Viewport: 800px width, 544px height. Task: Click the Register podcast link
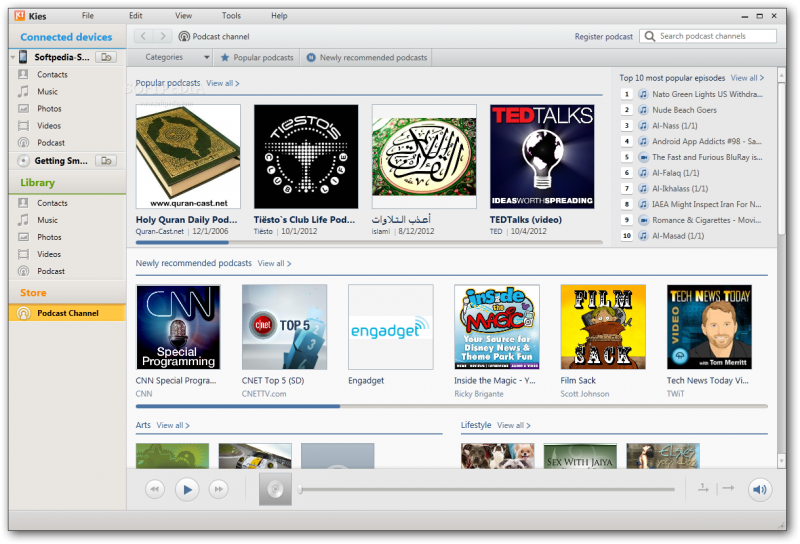604,37
